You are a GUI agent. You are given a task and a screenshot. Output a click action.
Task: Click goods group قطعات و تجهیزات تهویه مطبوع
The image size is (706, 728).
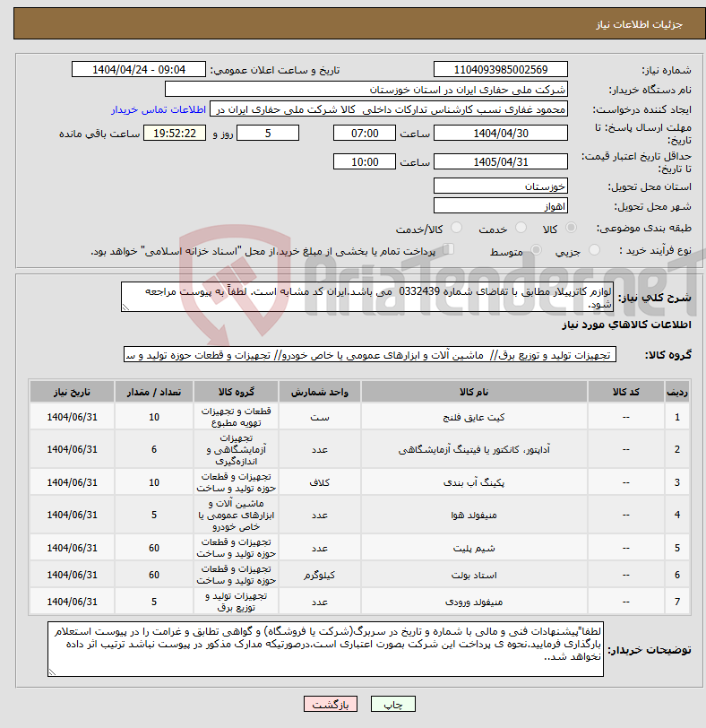pyautogui.click(x=237, y=417)
